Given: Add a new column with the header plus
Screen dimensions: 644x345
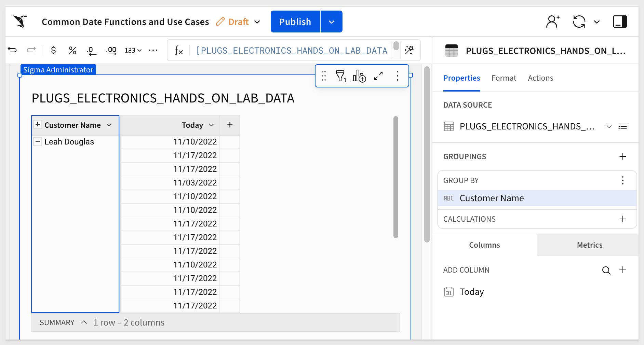Looking at the screenshot, I should tap(230, 125).
